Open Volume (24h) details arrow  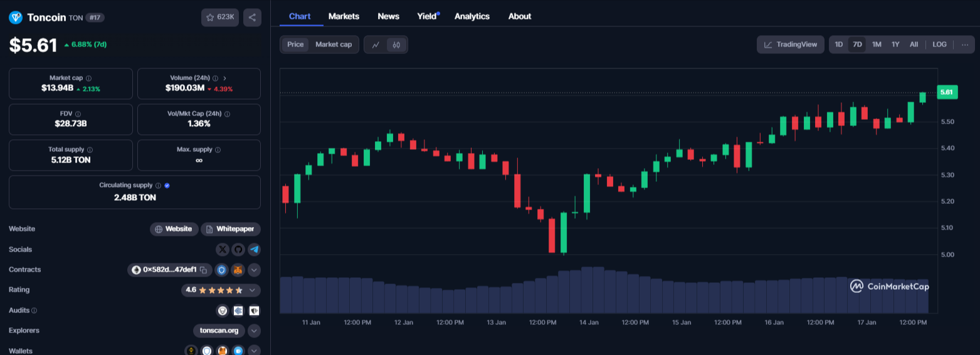[x=224, y=78]
